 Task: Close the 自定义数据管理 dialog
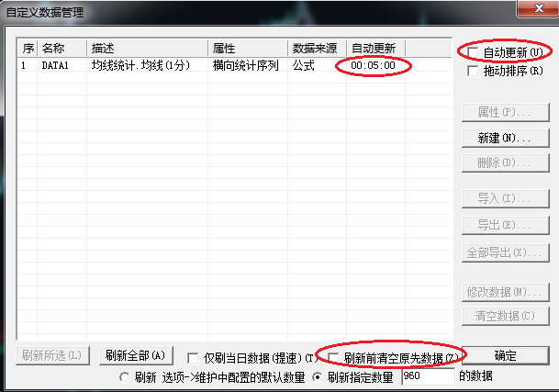click(539, 8)
